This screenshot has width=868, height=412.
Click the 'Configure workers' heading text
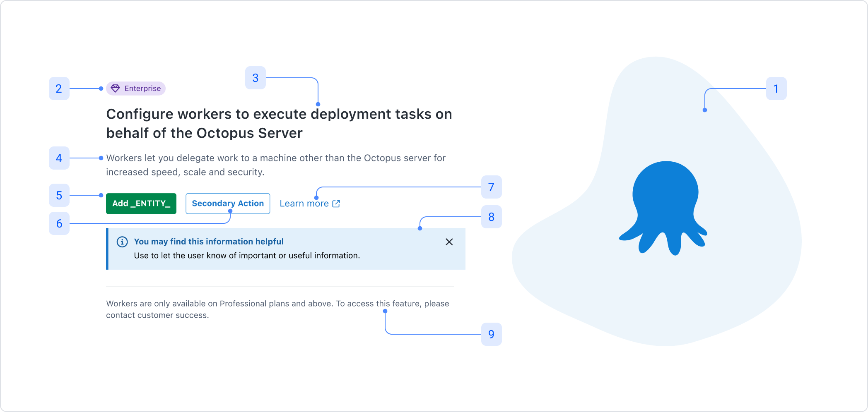pos(279,123)
